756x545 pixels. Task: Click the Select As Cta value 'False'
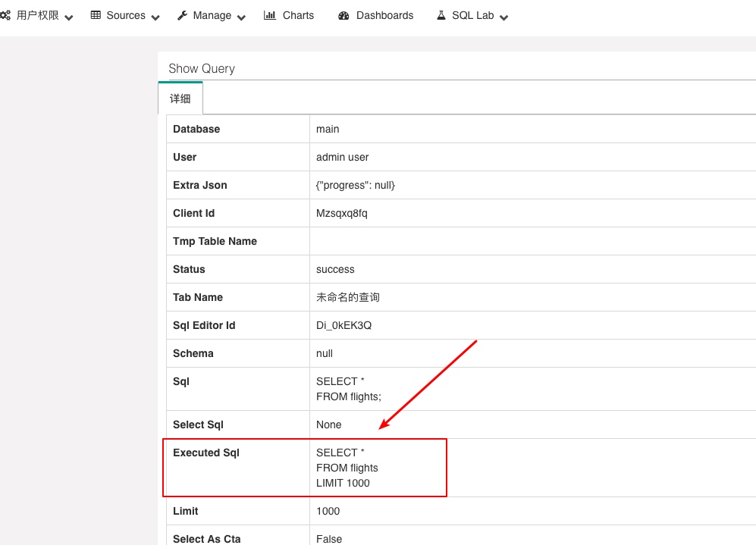click(329, 539)
